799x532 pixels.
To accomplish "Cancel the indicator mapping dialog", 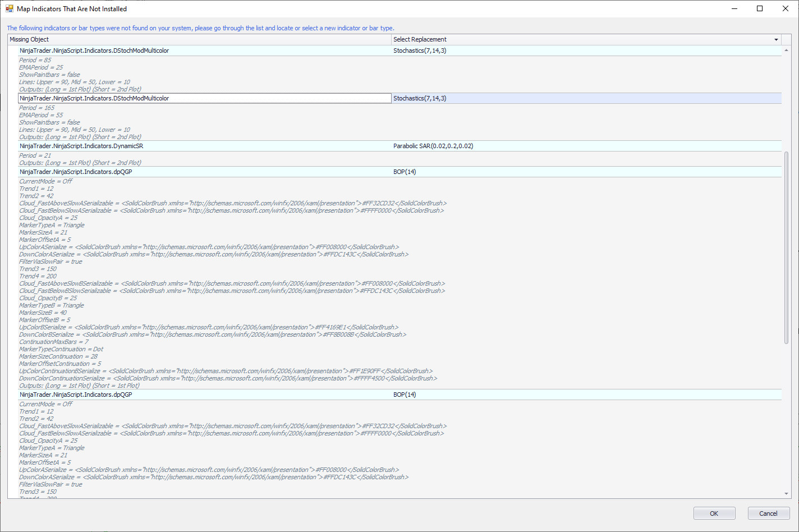I will 768,513.
